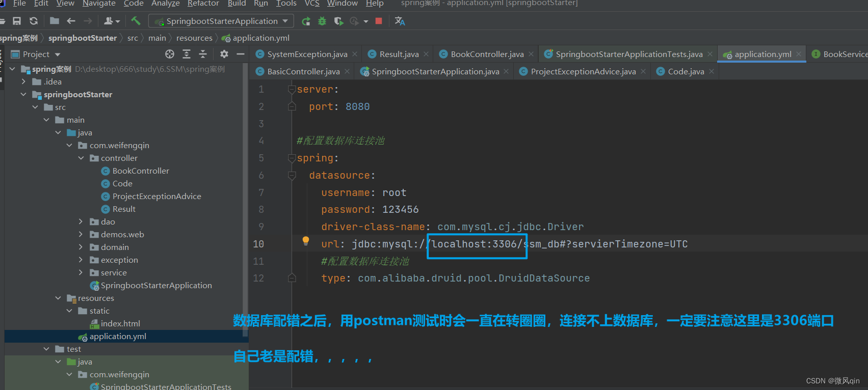Switch to the SystemException.java tab

pyautogui.click(x=307, y=54)
